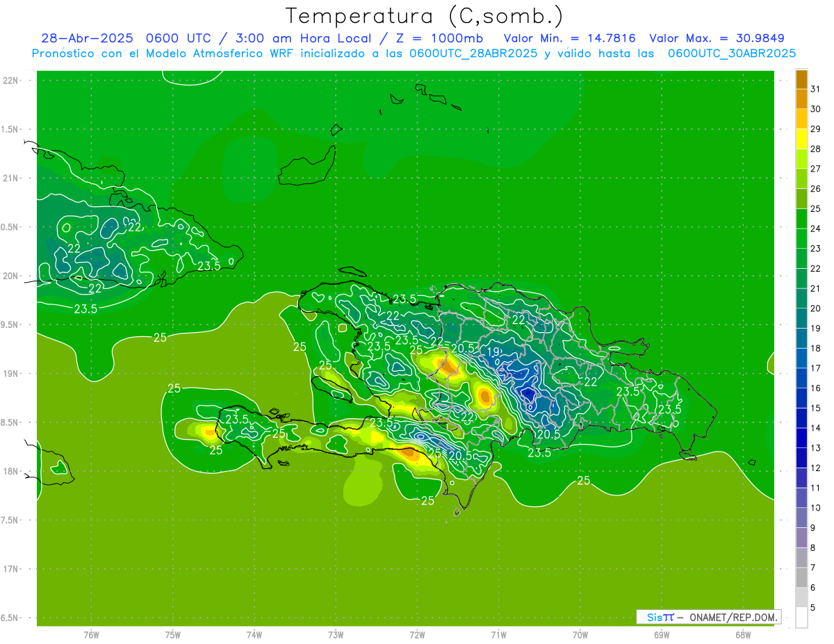Click the "0600UTC_30ABR2025" valid-until time
Screen dimensions: 834x644
pos(732,53)
